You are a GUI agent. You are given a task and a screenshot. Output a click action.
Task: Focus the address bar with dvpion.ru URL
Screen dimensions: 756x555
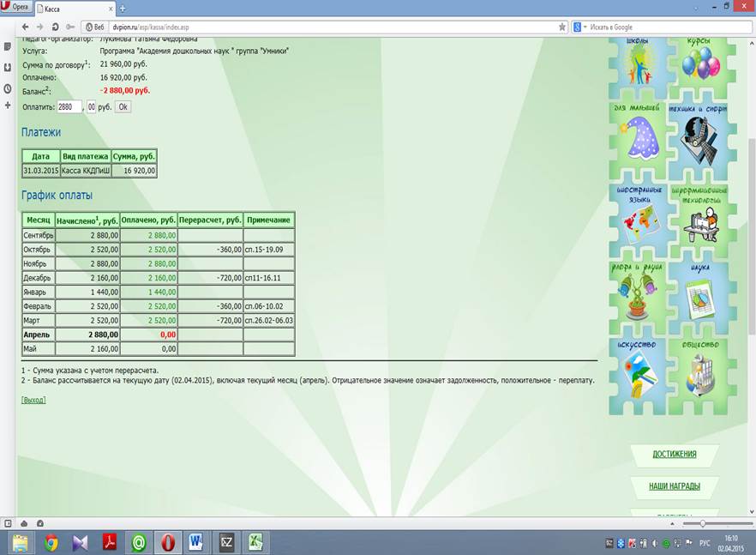pyautogui.click(x=333, y=27)
